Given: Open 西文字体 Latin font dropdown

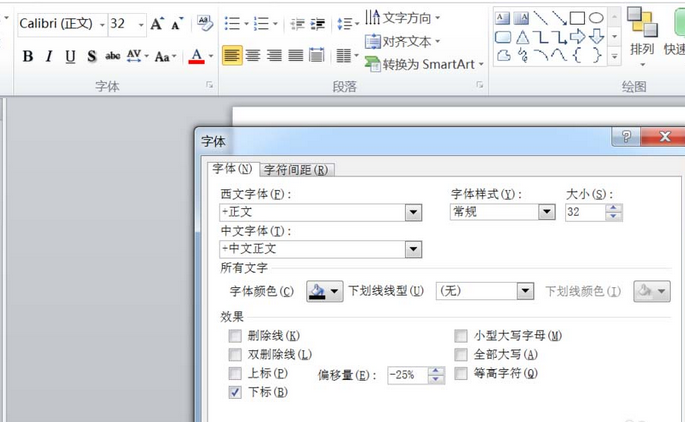Looking at the screenshot, I should (x=413, y=213).
